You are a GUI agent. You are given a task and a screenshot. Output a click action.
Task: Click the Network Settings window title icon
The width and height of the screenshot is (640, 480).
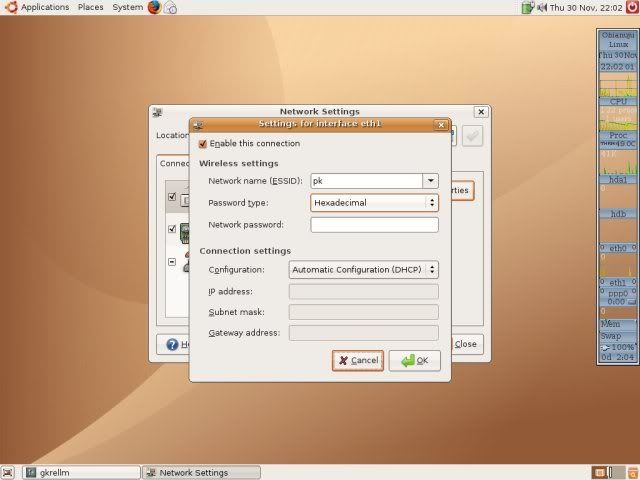157,112
